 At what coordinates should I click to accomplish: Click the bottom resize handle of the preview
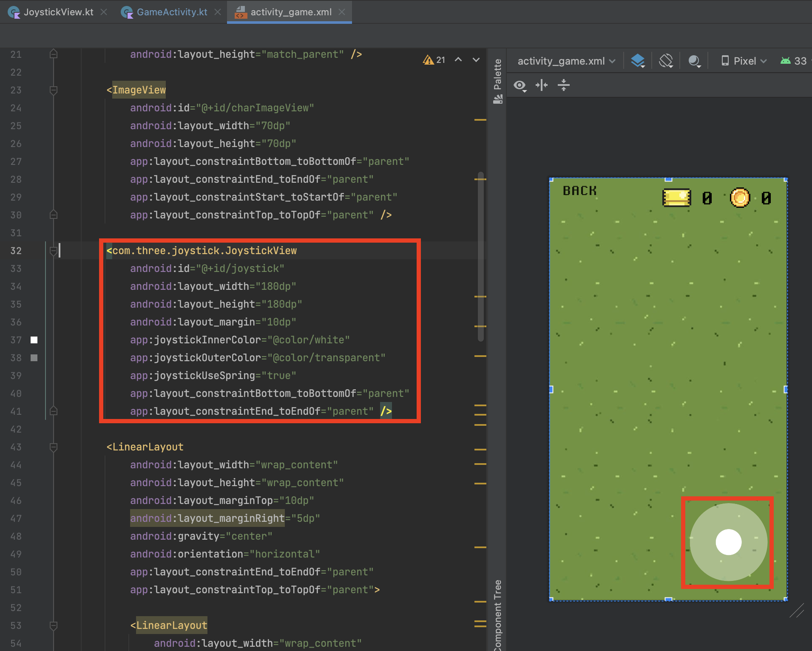click(x=668, y=599)
